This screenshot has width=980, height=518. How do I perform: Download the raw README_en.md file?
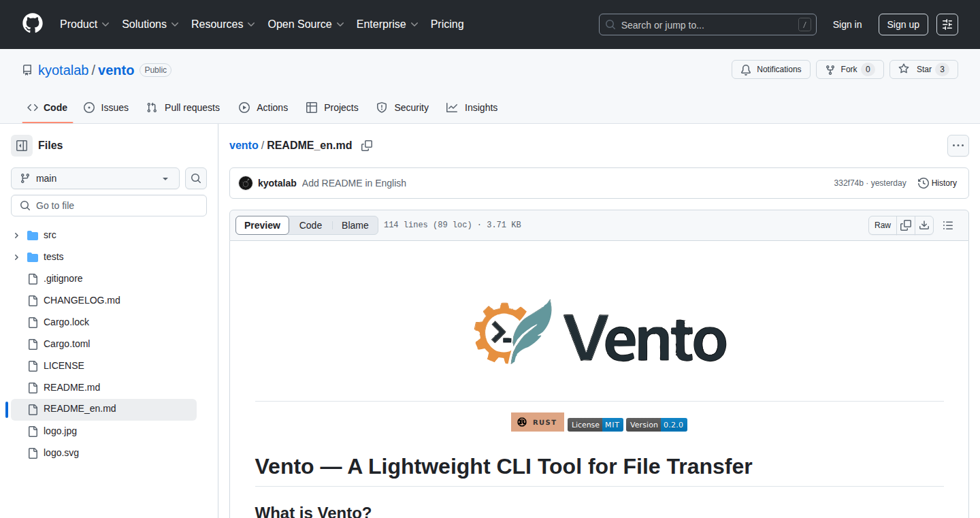[x=924, y=225]
